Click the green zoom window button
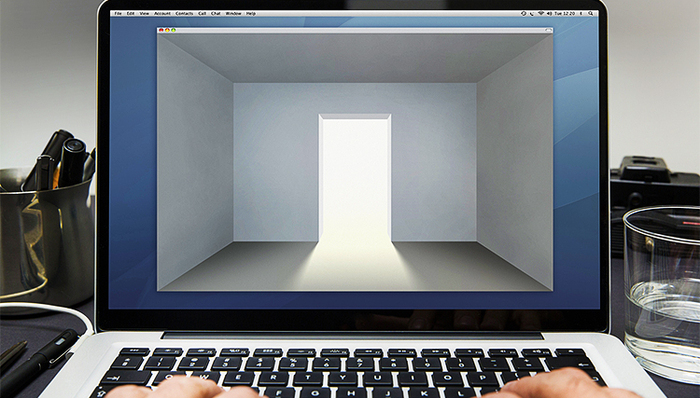 174,30
